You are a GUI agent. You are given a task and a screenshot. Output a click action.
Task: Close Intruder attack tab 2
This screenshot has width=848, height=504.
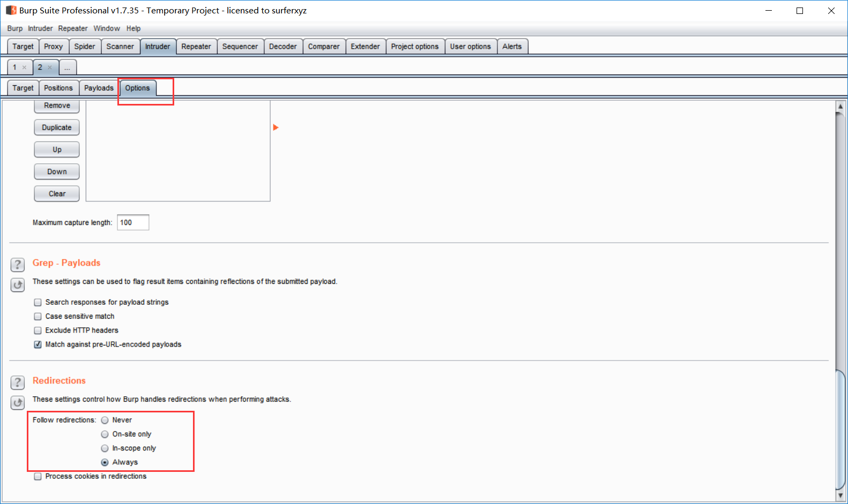pyautogui.click(x=50, y=67)
